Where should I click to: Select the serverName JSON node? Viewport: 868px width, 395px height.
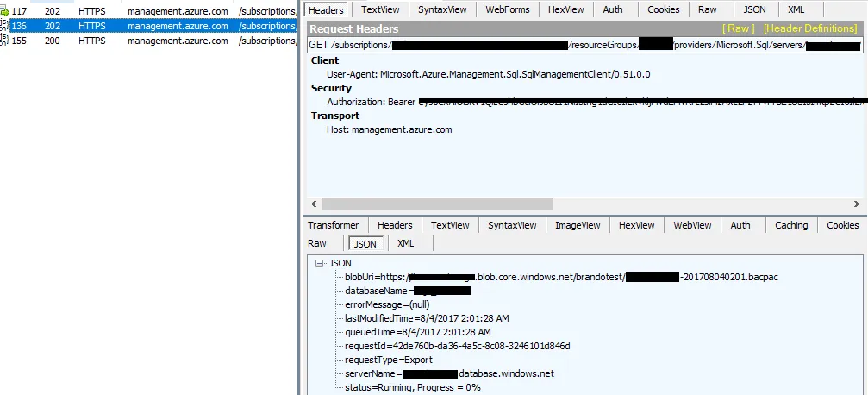(449, 374)
